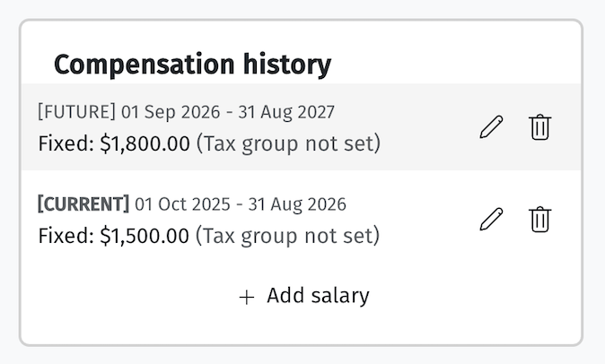Delete the future $1,800.00 salary entry
Viewport: 605px width, 364px height.
coord(539,126)
